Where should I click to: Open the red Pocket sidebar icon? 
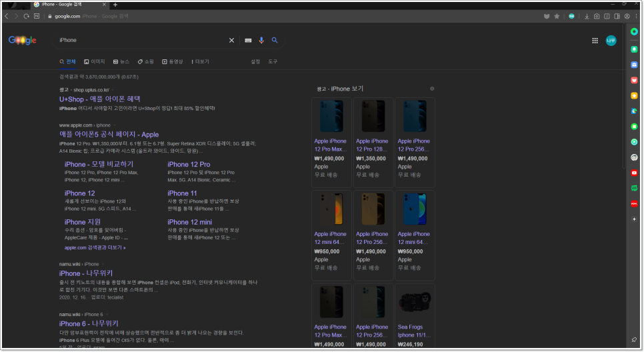click(634, 80)
